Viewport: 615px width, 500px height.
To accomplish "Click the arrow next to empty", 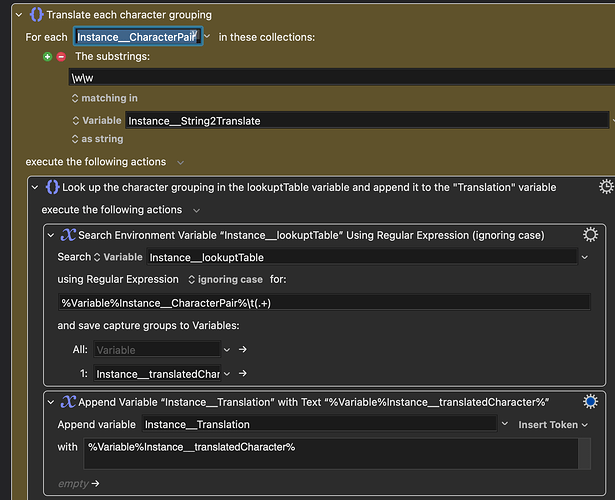I will pyautogui.click(x=95, y=484).
